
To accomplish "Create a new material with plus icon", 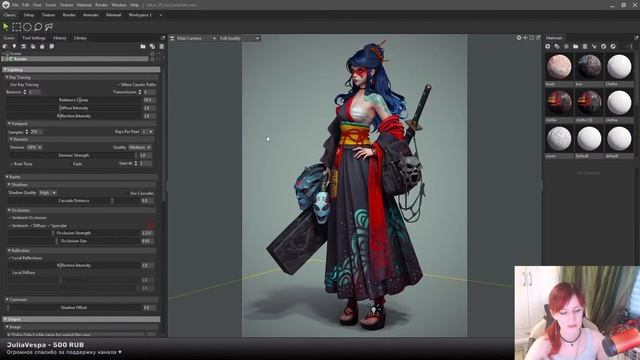I will coord(548,47).
